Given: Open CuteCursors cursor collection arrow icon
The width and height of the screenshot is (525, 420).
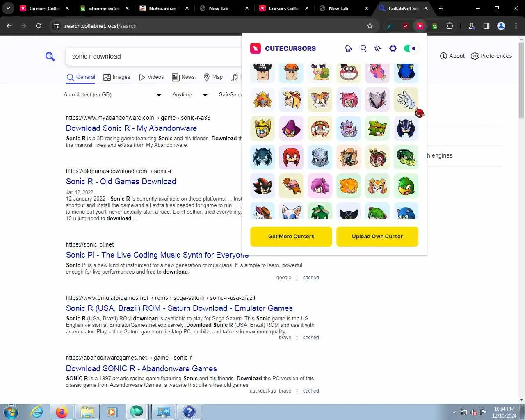Looking at the screenshot, I should pyautogui.click(x=378, y=48).
